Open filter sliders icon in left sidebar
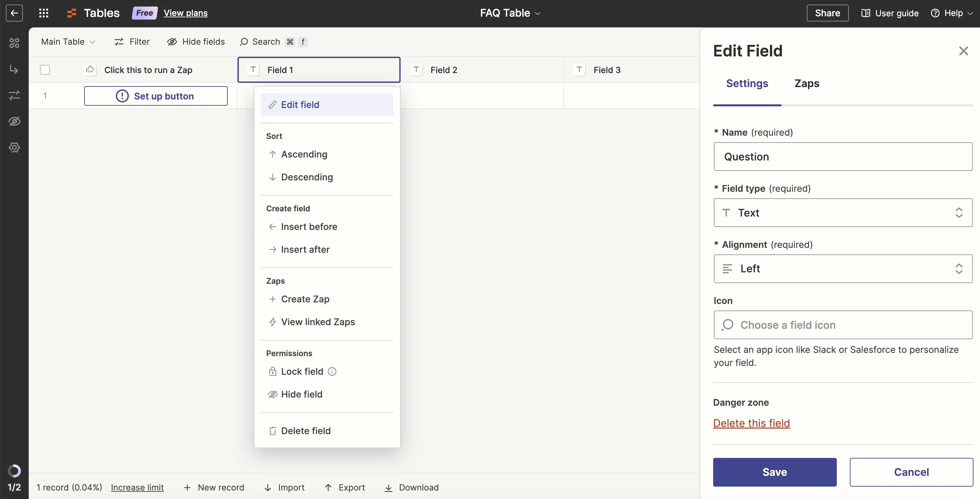 click(14, 95)
